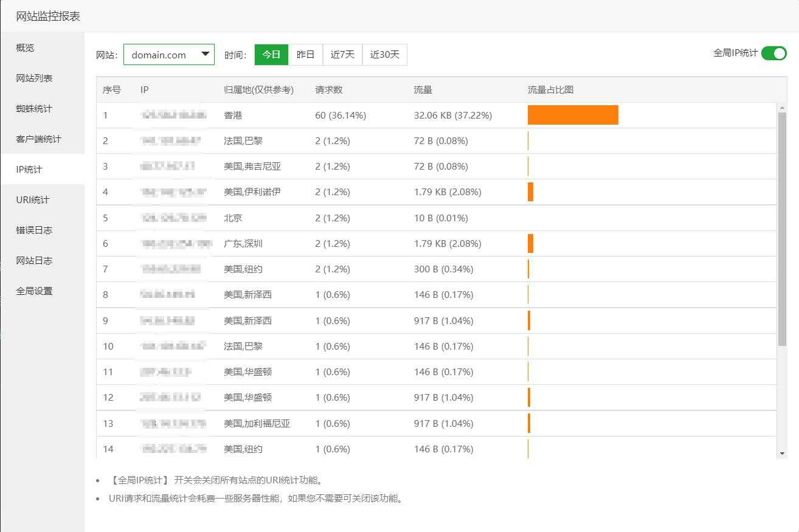Click the 广东,深圳 location cell
This screenshot has height=532, width=799.
coord(243,243)
